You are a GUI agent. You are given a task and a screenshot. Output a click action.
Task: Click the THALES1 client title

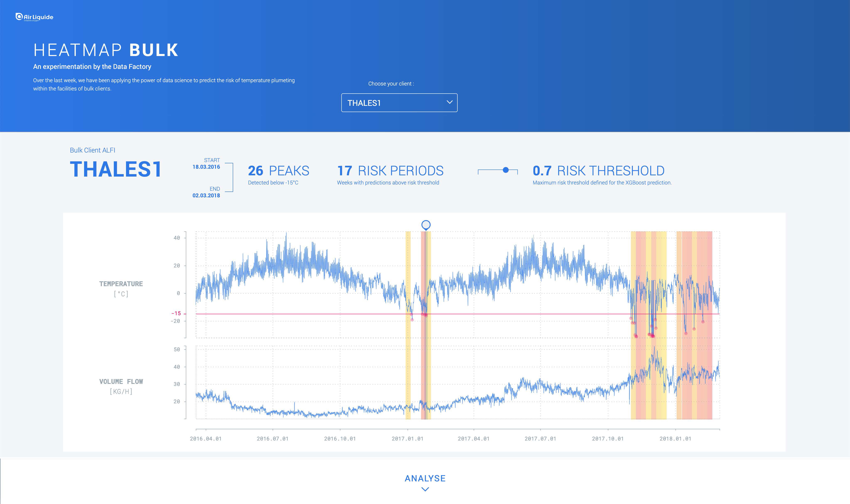click(x=115, y=170)
